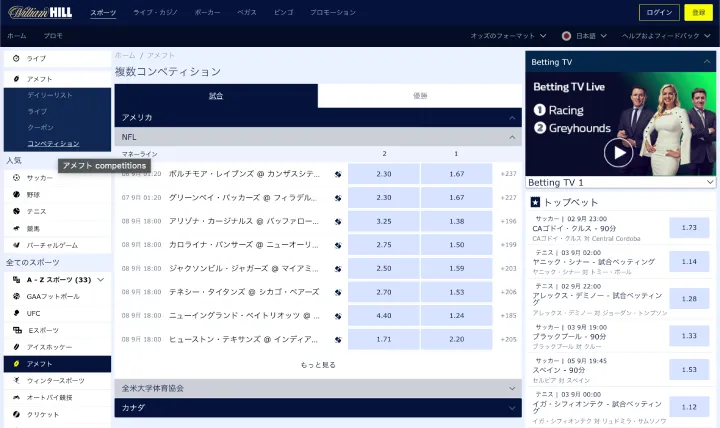Click stats icon for ジャクソンビル・ジャガーズ match
720x428 pixels.
[x=338, y=269]
